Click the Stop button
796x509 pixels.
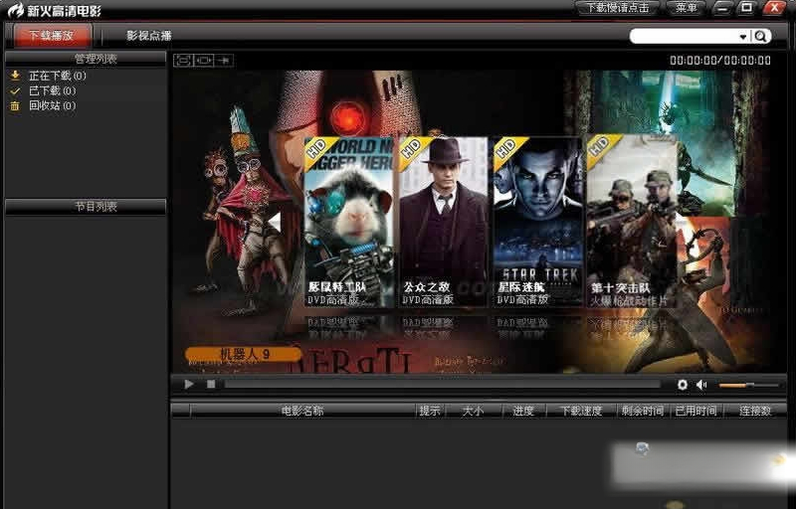pos(211,385)
